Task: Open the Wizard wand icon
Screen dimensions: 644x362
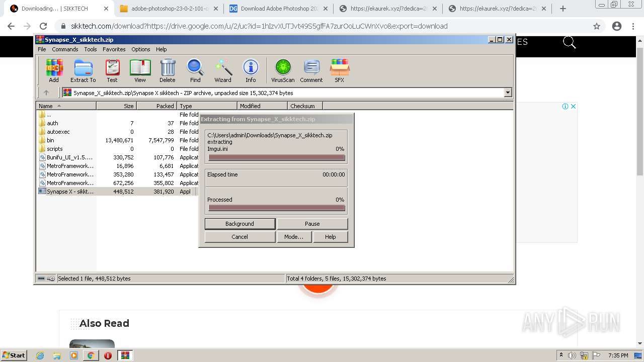Action: (223, 70)
